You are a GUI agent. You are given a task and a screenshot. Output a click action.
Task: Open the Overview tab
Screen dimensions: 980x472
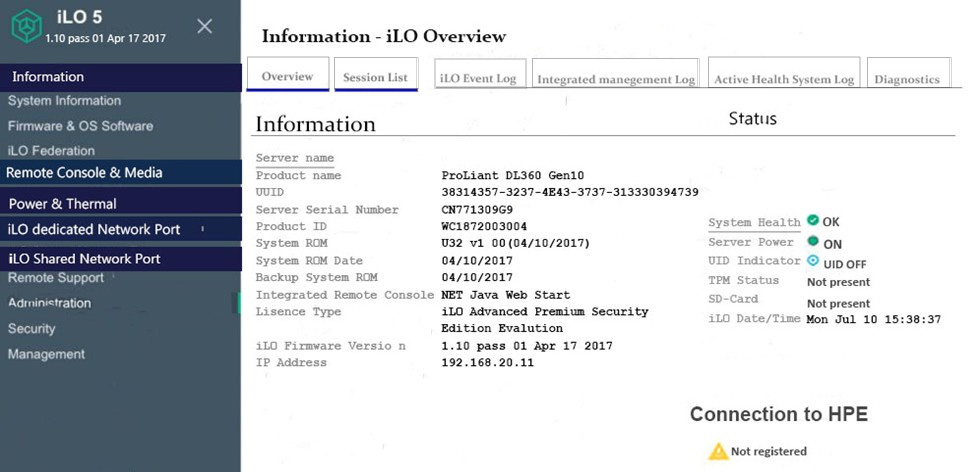click(288, 74)
